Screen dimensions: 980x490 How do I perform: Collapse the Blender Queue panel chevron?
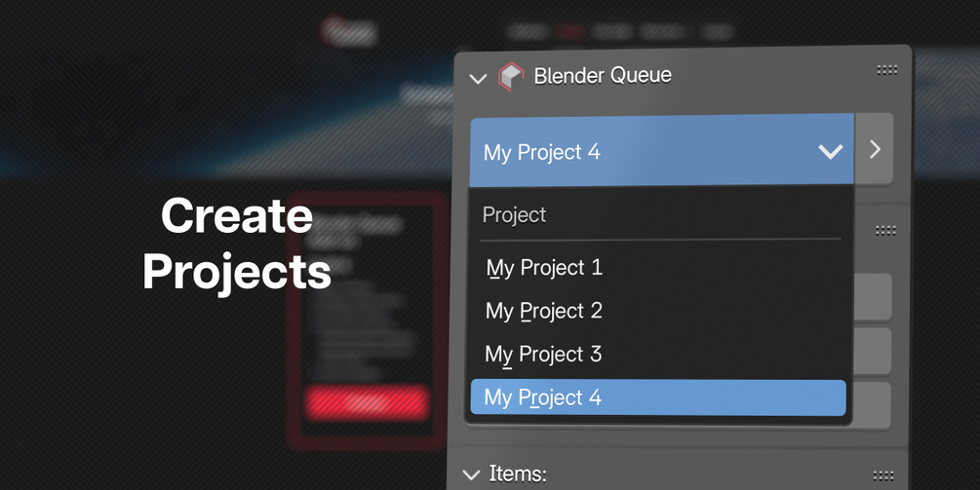coord(478,78)
